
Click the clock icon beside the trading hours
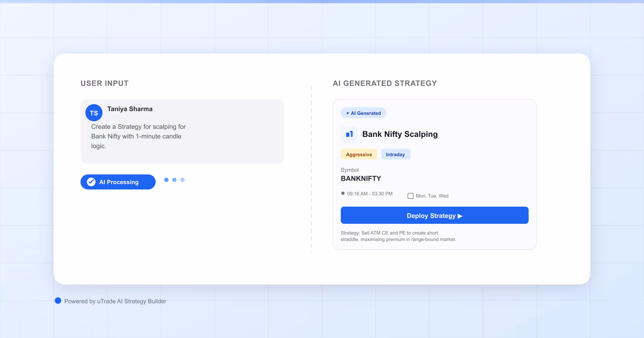343,193
